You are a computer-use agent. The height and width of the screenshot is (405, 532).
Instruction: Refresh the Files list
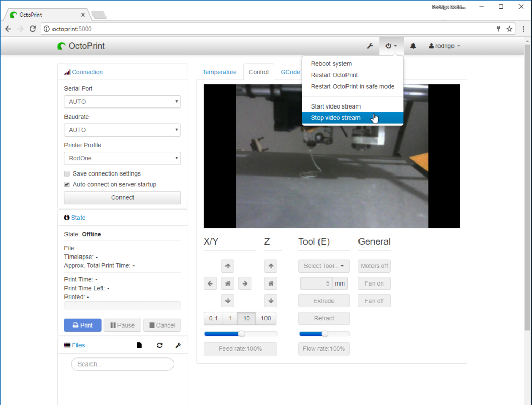[159, 345]
